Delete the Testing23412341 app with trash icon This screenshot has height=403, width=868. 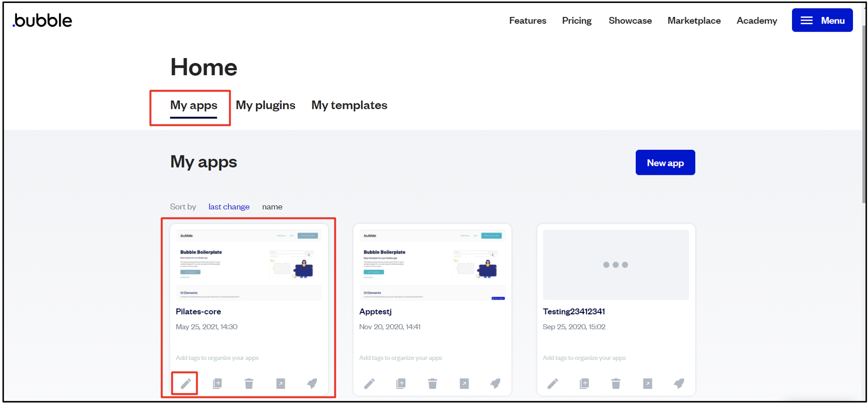coord(616,384)
